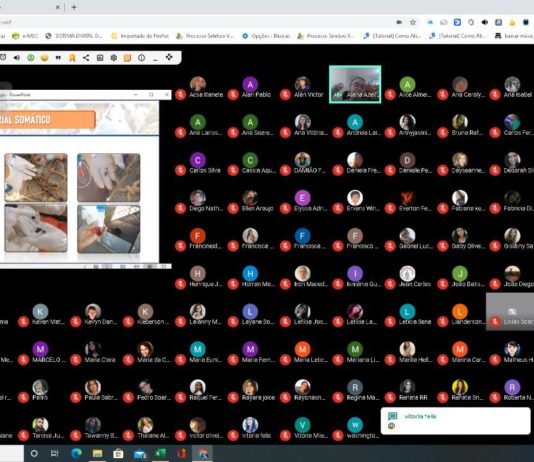Click muted mic icon beside Renata RR

tap(390, 397)
